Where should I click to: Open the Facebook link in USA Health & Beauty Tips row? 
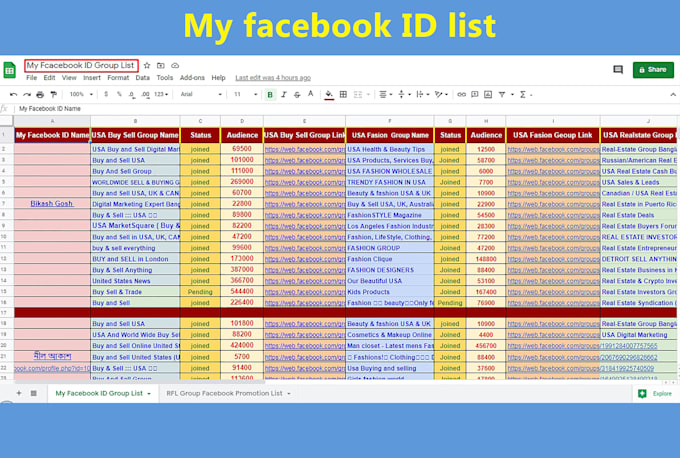click(x=553, y=149)
